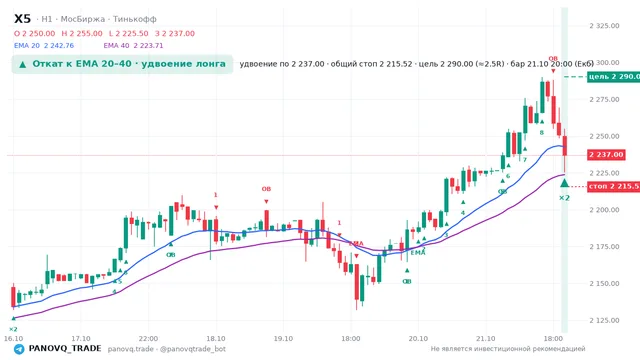Click the price axis label '2 275.00'
The height and width of the screenshot is (360, 640).
(604, 100)
